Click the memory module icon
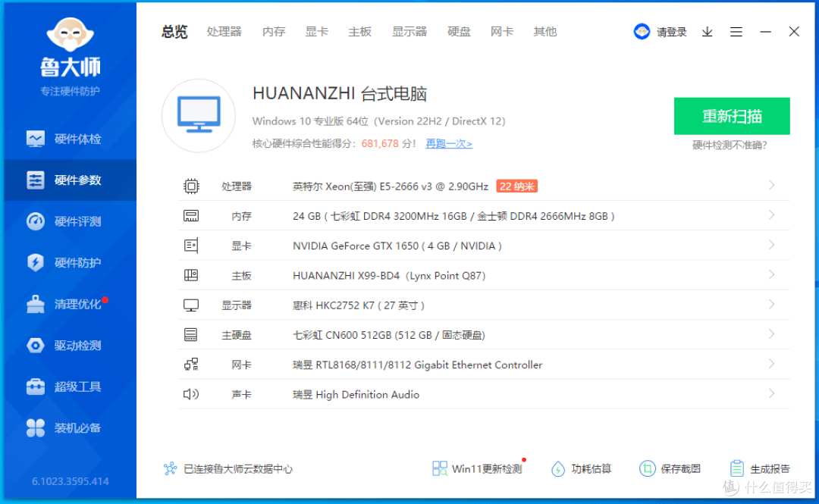 191,216
